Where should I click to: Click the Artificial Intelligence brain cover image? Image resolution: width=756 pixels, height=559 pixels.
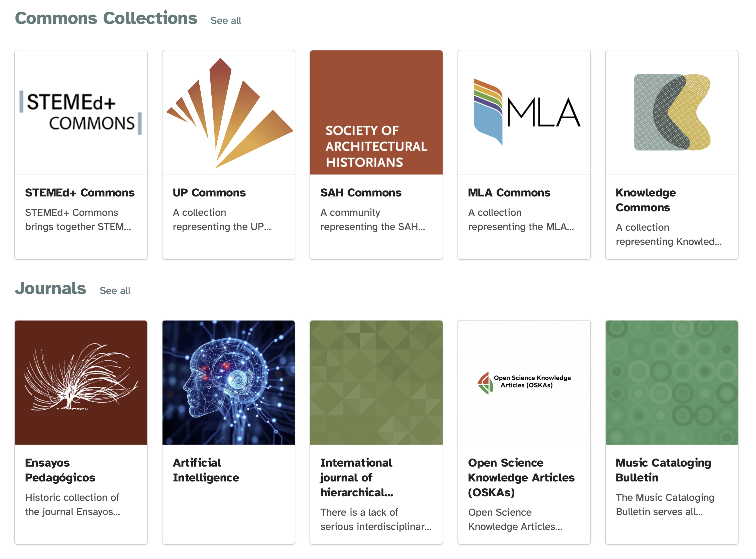(228, 382)
